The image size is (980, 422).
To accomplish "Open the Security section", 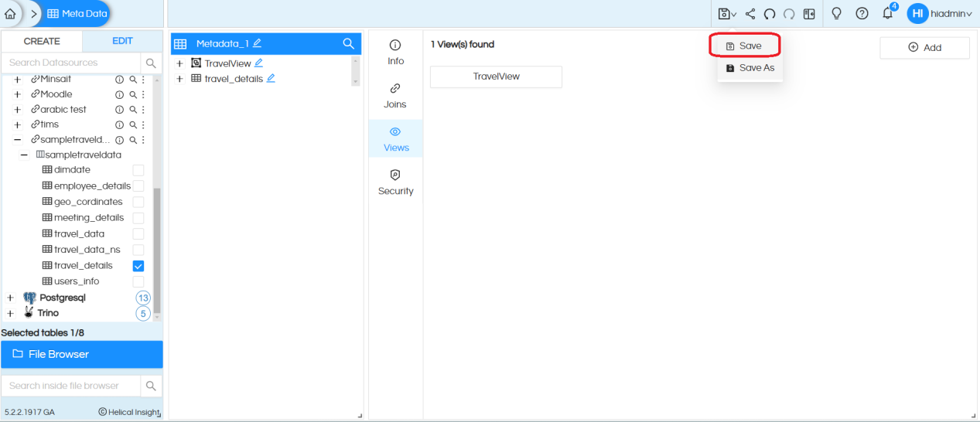I will click(x=395, y=182).
